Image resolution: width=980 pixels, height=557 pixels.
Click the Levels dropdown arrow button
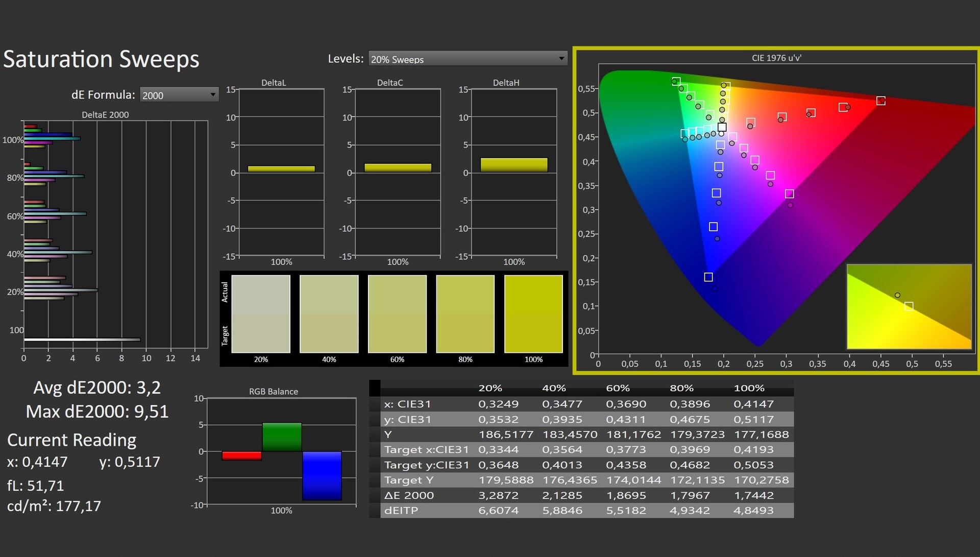561,59
